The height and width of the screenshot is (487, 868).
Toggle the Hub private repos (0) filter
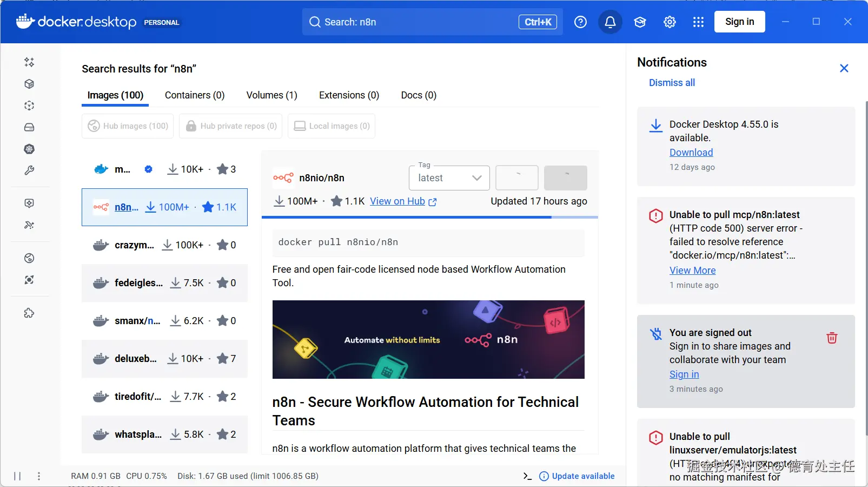click(x=231, y=126)
